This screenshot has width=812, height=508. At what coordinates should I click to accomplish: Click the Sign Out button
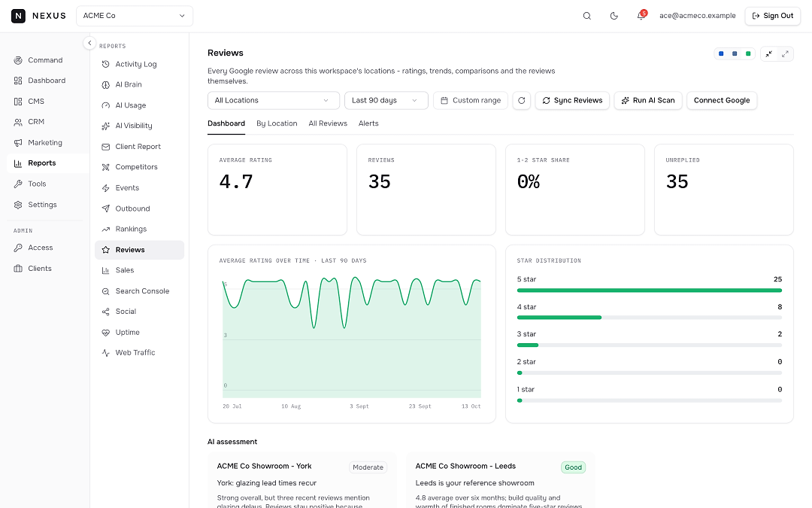coord(773,16)
